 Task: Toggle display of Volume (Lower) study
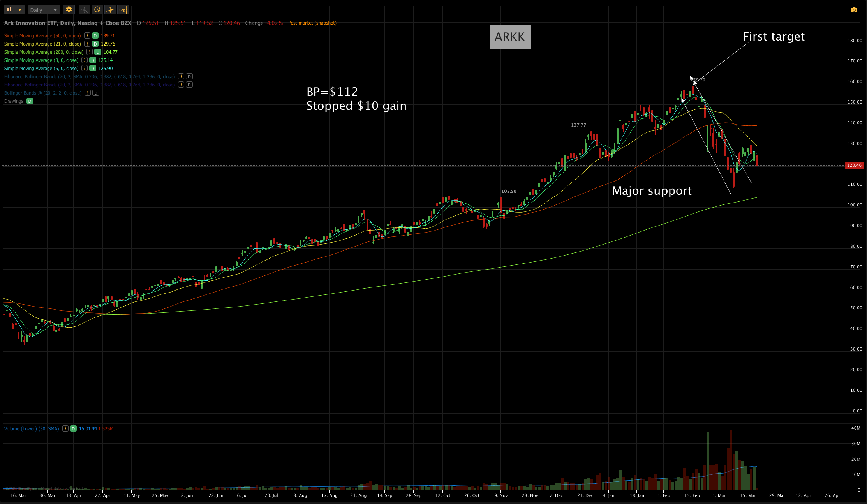73,428
